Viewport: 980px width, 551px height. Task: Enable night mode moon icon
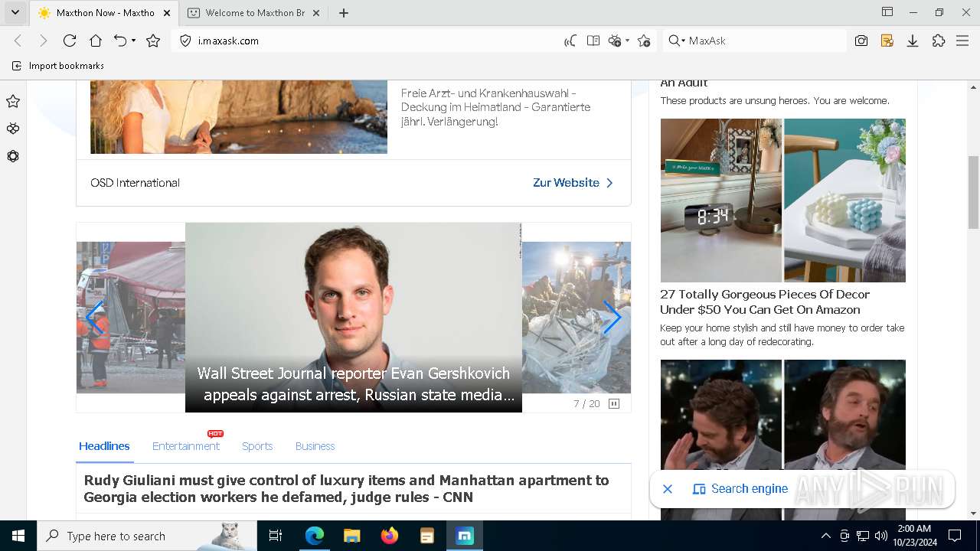point(570,41)
